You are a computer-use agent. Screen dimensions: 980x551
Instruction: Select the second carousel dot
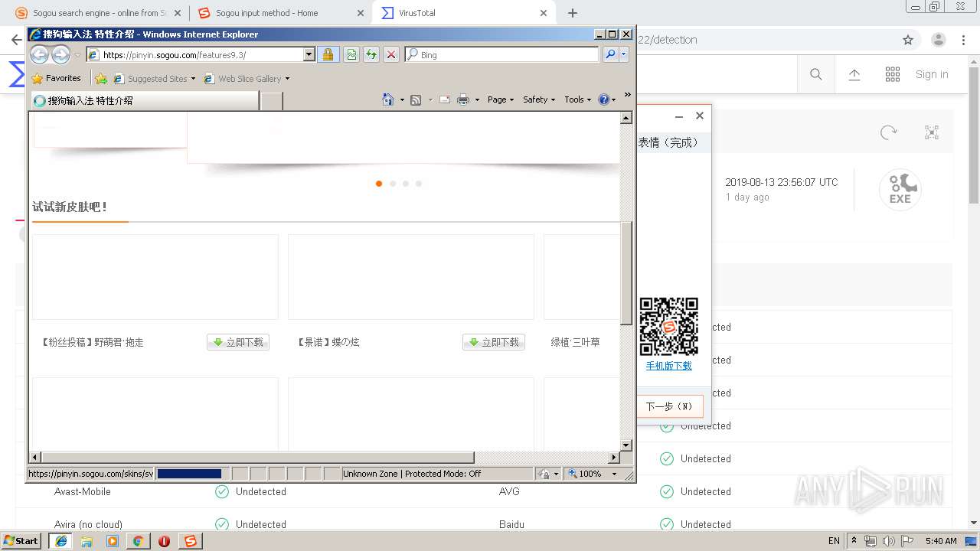pos(393,184)
